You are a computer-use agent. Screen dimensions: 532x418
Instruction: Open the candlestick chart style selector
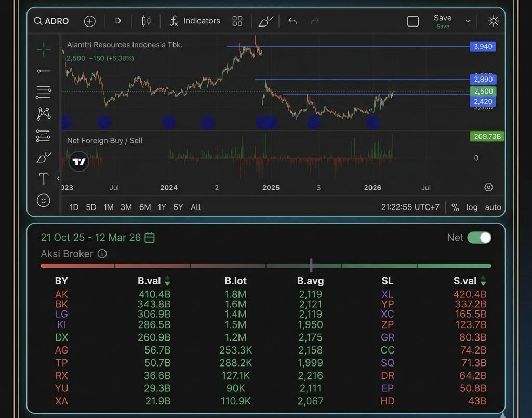146,21
